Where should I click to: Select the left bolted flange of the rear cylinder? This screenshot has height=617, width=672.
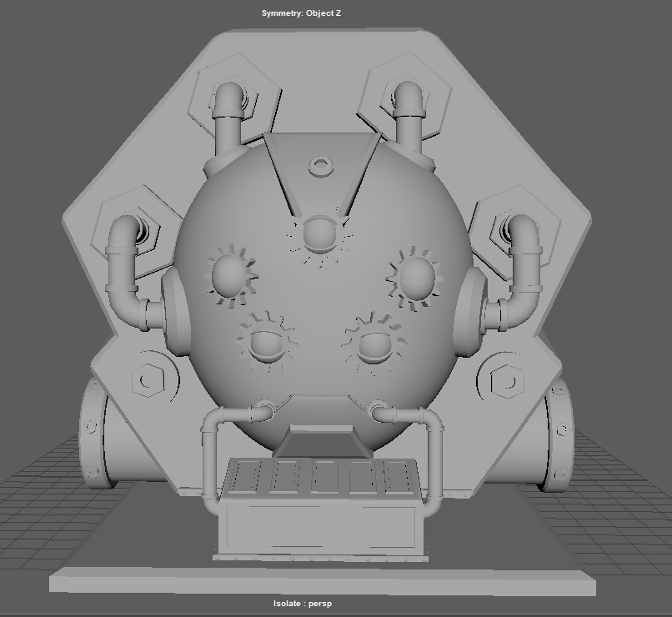click(93, 433)
